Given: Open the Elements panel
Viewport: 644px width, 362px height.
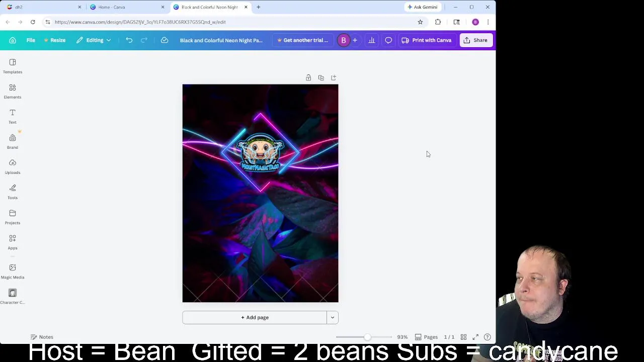Looking at the screenshot, I should 13,91.
